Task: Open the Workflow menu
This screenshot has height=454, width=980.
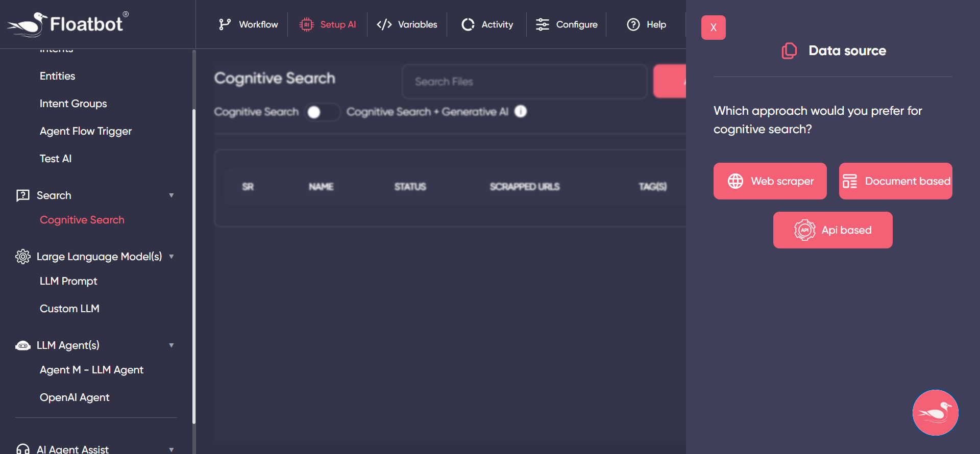Action: [249, 24]
